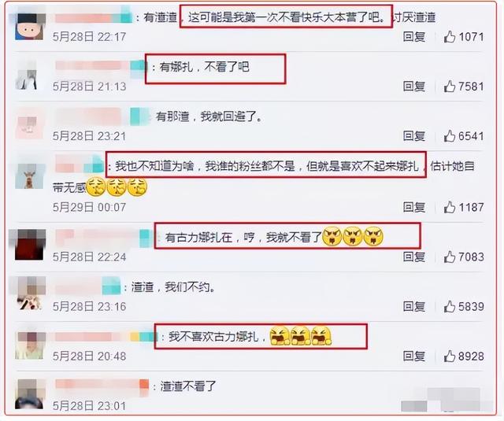Image resolution: width=504 pixels, height=421 pixels.
Task: Tap thumbs-up beside 7083
Action: [450, 257]
